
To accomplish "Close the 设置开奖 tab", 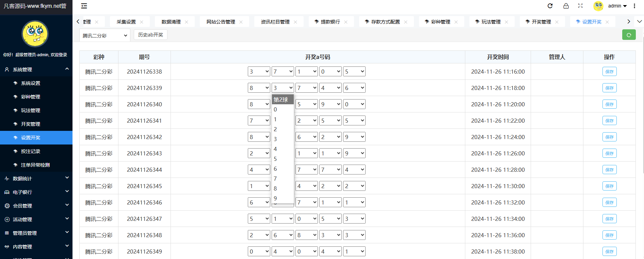I will click(x=607, y=22).
